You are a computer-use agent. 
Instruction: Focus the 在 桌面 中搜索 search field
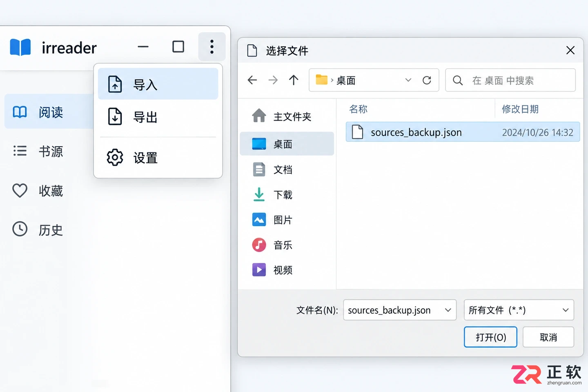coord(510,80)
